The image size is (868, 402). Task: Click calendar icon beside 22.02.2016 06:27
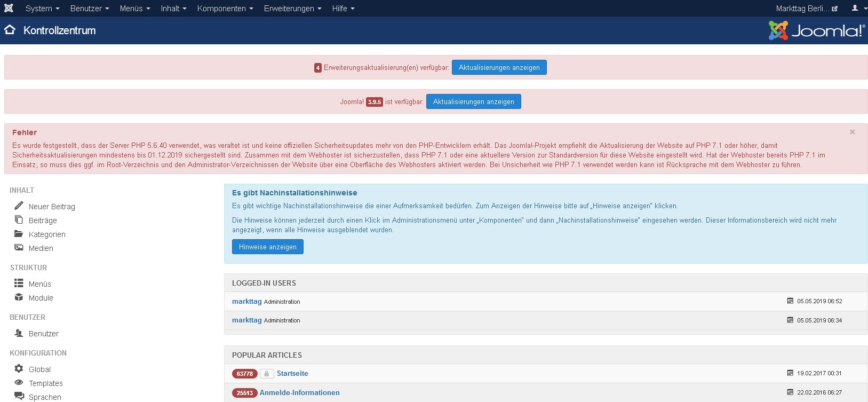tap(790, 392)
